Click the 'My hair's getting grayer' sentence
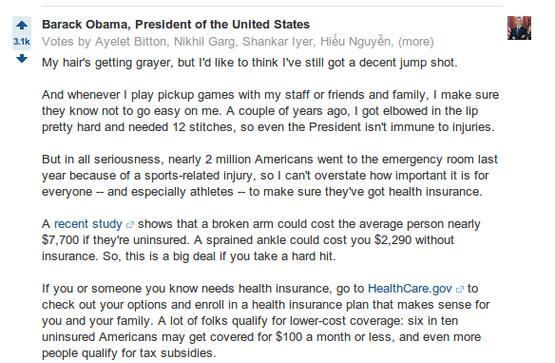This screenshot has width=555, height=363. pos(250,63)
